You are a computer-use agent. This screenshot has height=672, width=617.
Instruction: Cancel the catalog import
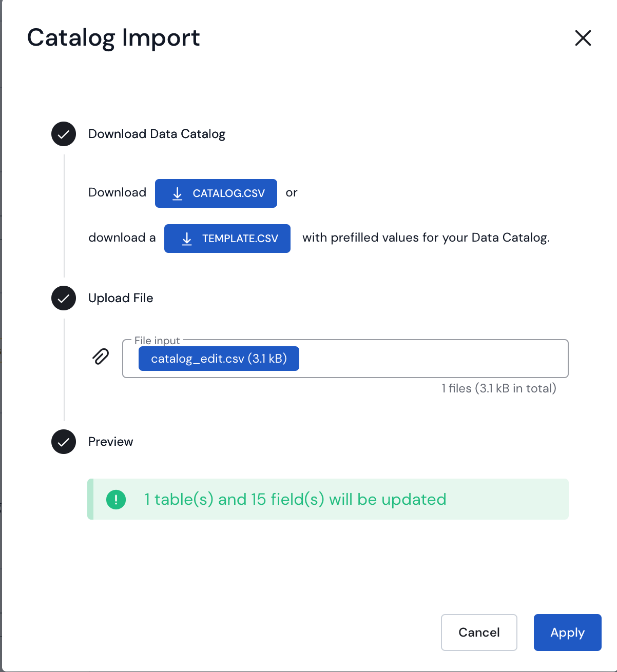[478, 632]
